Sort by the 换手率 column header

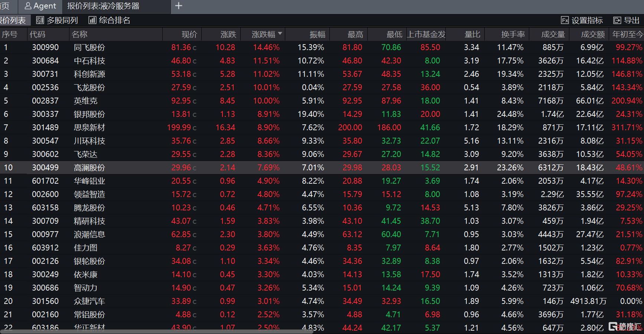(513, 35)
